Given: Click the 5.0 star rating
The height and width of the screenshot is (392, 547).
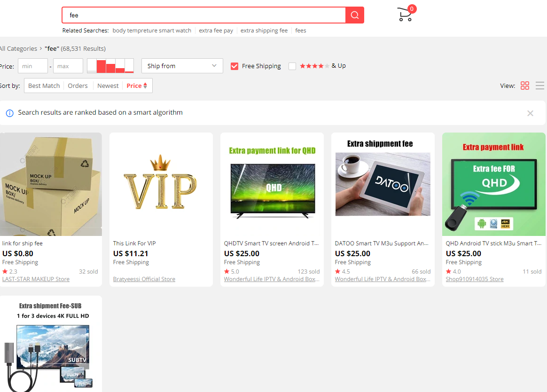Looking at the screenshot, I should point(232,271).
